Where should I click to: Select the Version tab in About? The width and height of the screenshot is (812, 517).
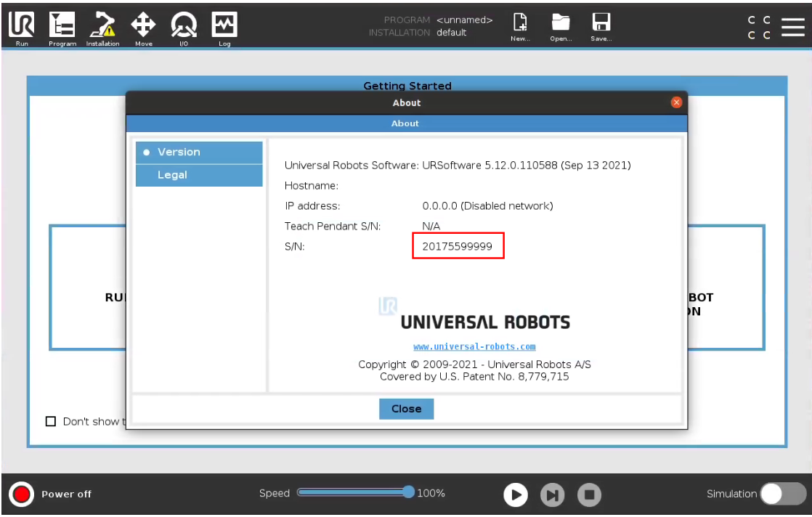(199, 152)
